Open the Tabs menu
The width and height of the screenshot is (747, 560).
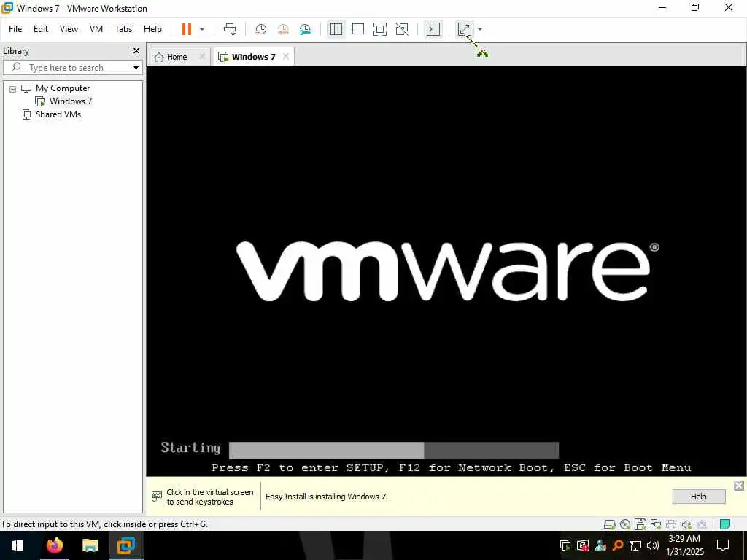pyautogui.click(x=123, y=29)
